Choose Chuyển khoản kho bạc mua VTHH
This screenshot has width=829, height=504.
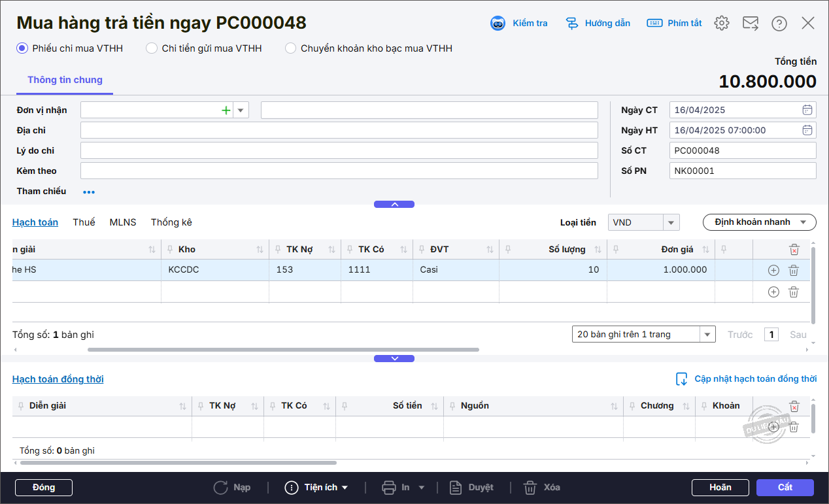(x=291, y=48)
